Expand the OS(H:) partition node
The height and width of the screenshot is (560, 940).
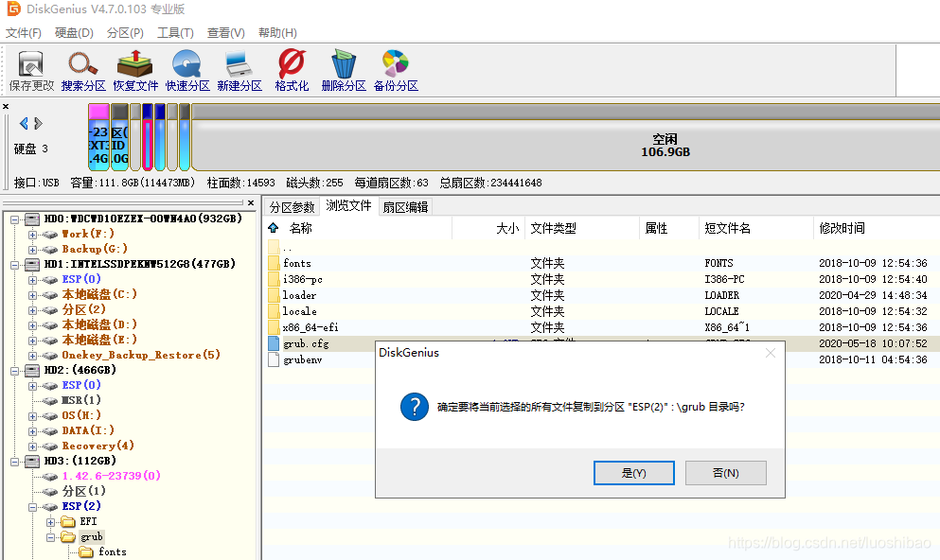[x=32, y=415]
